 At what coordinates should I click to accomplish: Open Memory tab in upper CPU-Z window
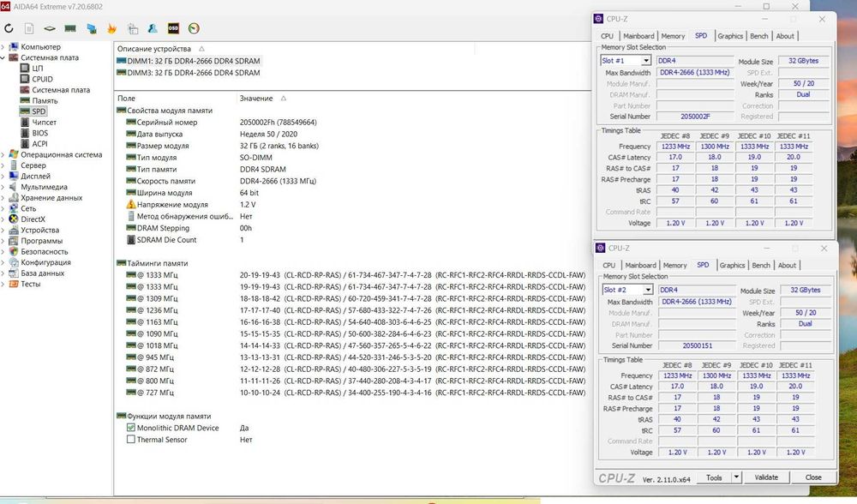(673, 36)
